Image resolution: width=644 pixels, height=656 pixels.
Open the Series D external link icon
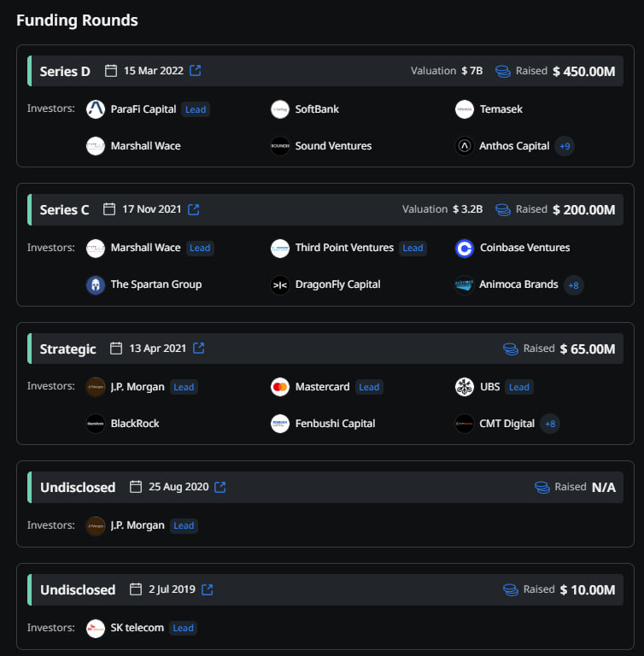pyautogui.click(x=195, y=71)
